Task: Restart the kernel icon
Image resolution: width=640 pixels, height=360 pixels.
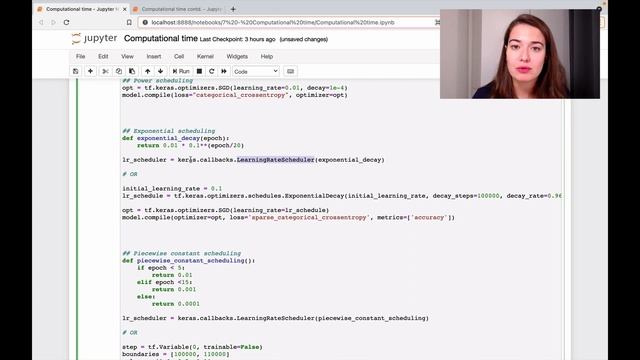Action: pyautogui.click(x=211, y=71)
